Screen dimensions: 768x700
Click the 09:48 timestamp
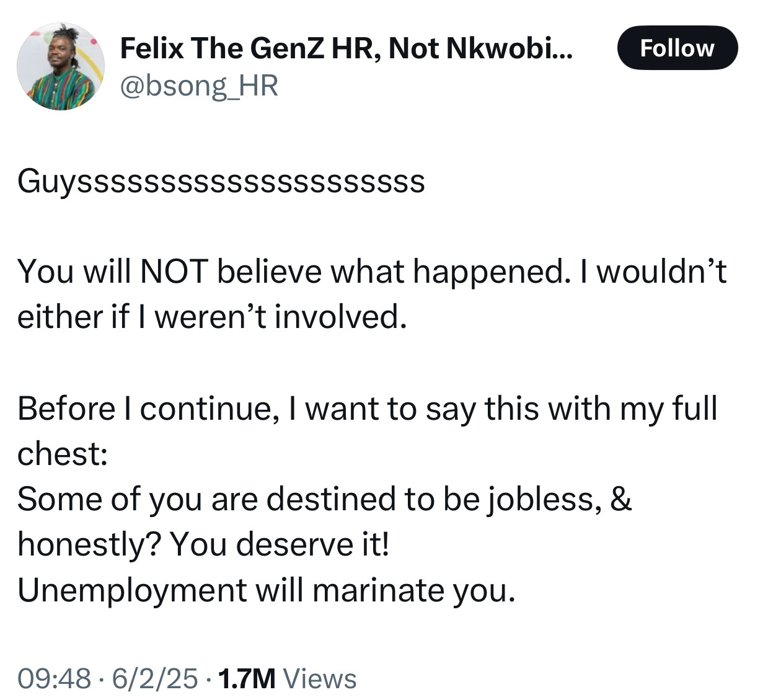pyautogui.click(x=54, y=679)
